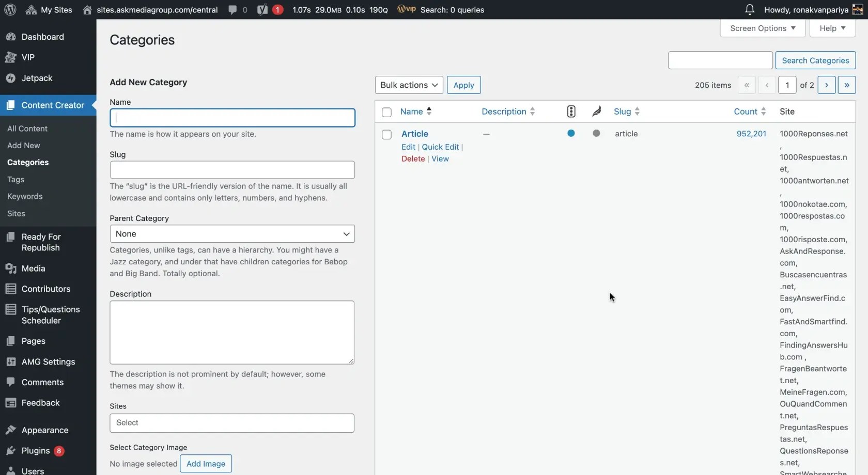Click the WordPress logo in admin bar
The image size is (868, 475).
tap(10, 10)
